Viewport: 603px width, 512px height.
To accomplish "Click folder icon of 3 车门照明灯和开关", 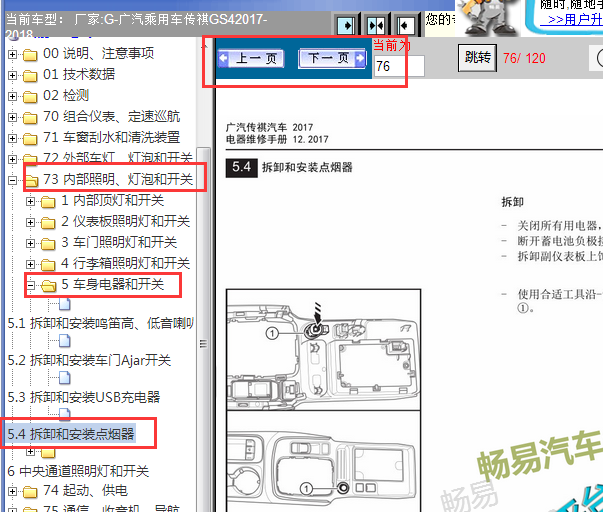I will [x=48, y=243].
